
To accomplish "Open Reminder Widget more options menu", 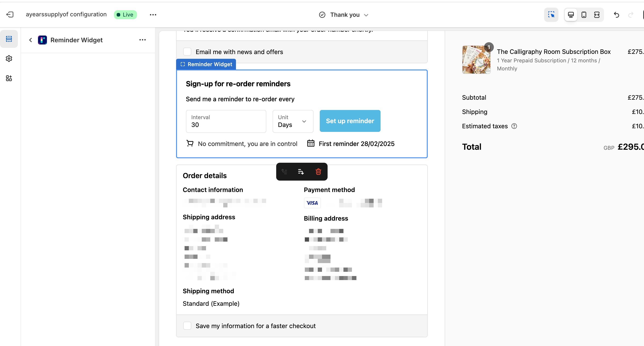I will [143, 40].
